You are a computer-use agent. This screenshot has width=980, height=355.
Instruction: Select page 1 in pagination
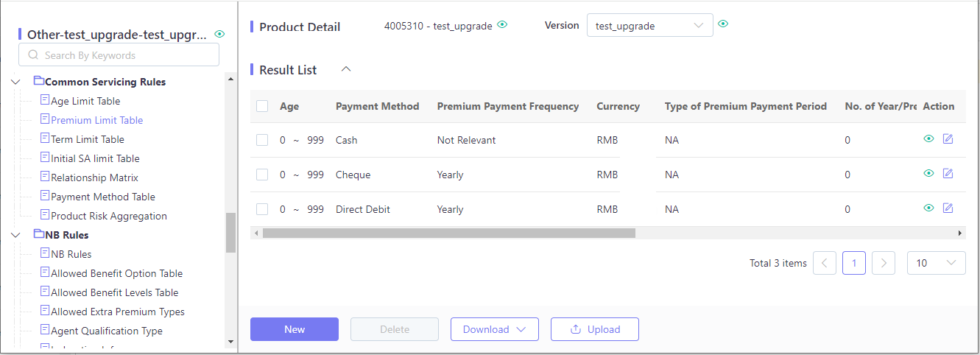tap(854, 263)
